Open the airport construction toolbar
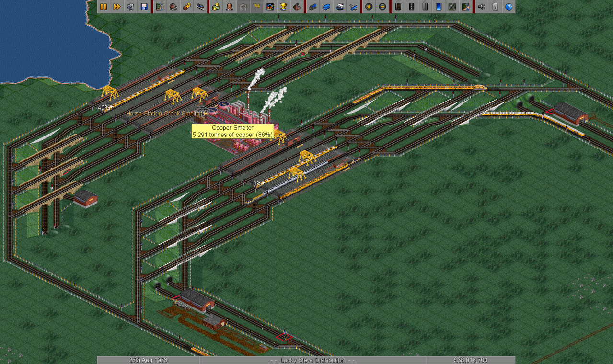 (452, 7)
